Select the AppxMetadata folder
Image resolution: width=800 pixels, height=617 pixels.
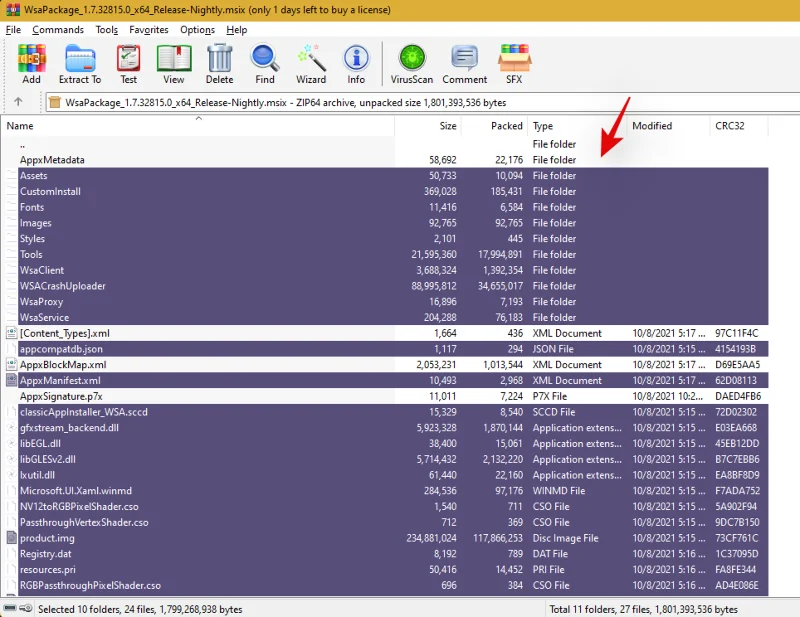[x=52, y=160]
